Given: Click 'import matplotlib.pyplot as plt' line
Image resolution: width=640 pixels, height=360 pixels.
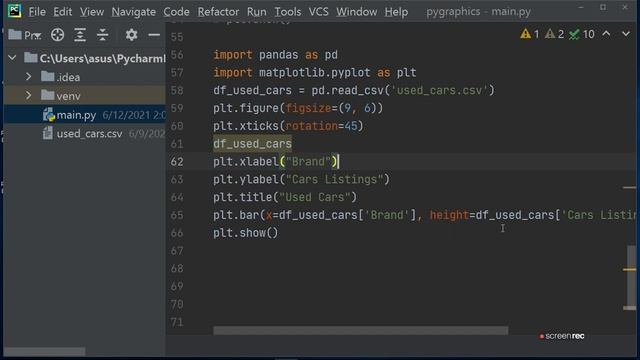Looking at the screenshot, I should [x=315, y=73].
